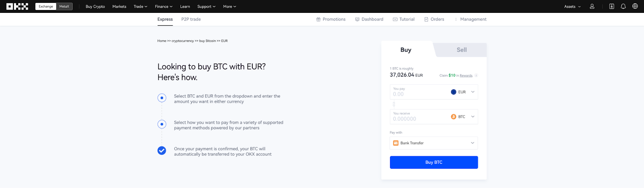Expand the Assets menu
644x188 pixels.
tap(572, 6)
